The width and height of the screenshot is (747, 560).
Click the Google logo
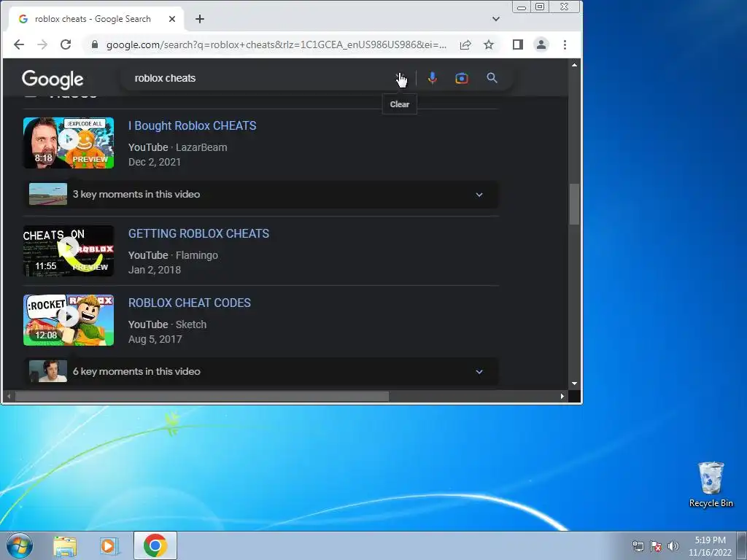click(x=53, y=79)
